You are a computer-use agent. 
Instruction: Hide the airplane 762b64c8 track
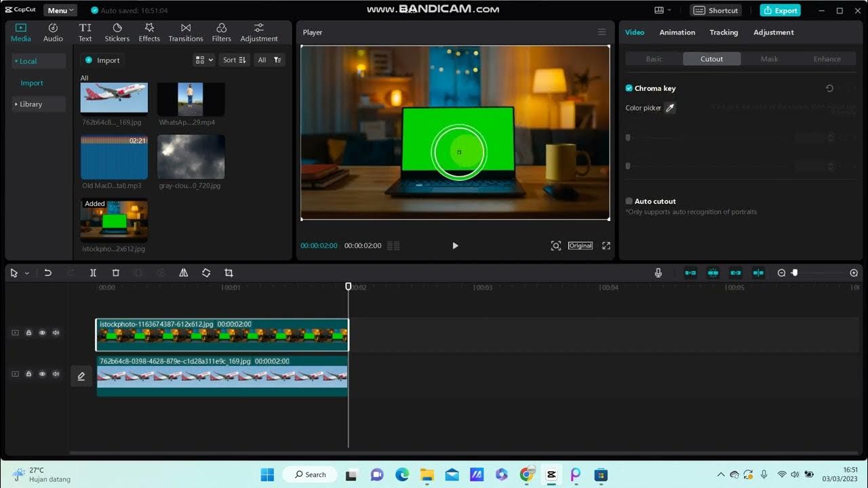click(x=42, y=374)
